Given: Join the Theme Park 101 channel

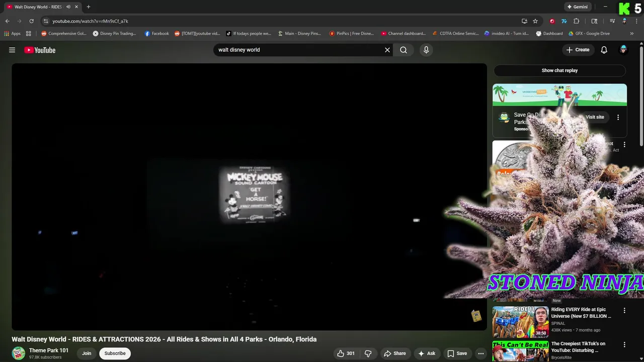Looking at the screenshot, I should tap(87, 353).
